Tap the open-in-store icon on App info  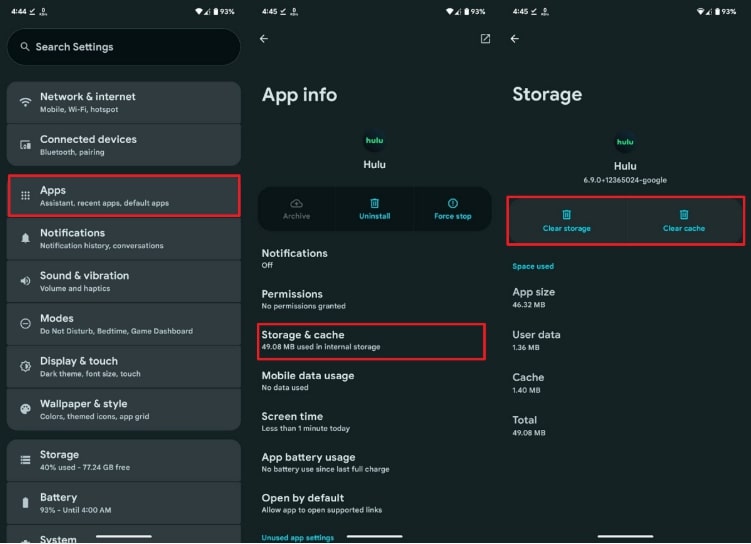tap(485, 39)
